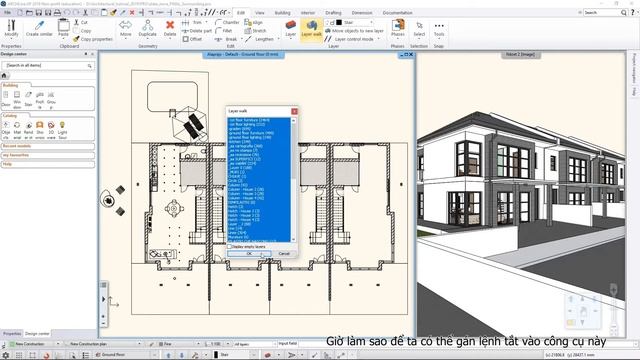Click the Design center home icon
The image size is (640, 360).
point(4,76)
